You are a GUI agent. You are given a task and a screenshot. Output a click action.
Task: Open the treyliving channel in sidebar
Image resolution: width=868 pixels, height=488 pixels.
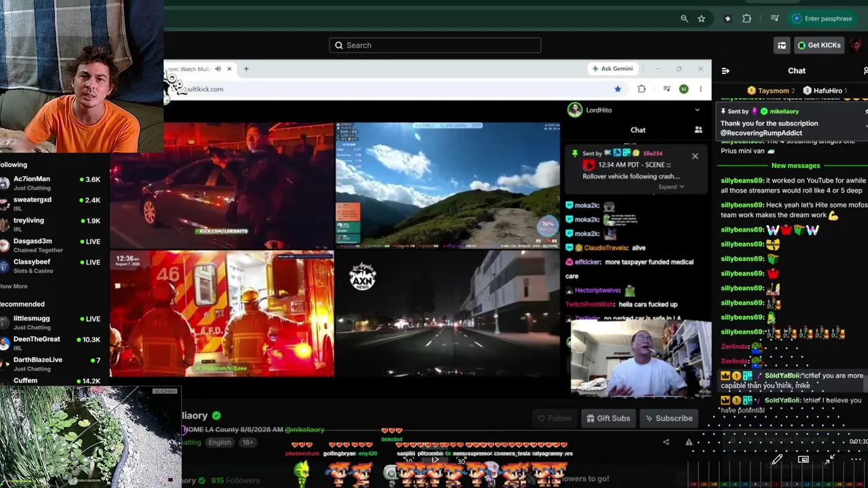tap(51, 225)
